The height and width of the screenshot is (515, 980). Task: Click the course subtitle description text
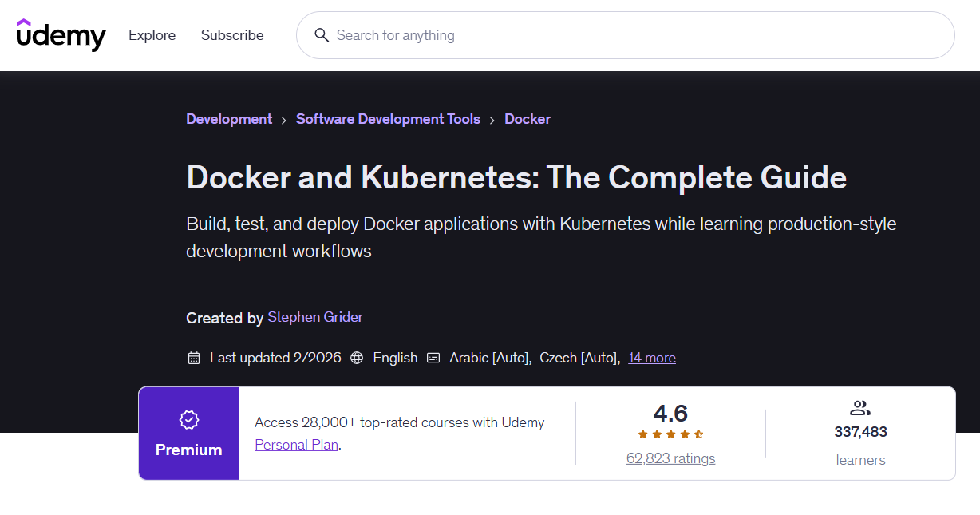(x=541, y=237)
